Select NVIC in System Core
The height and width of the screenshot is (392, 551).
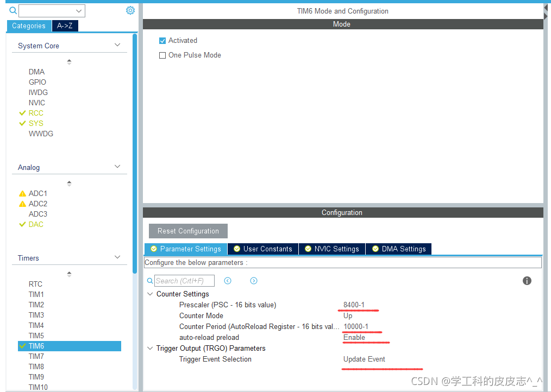click(37, 103)
